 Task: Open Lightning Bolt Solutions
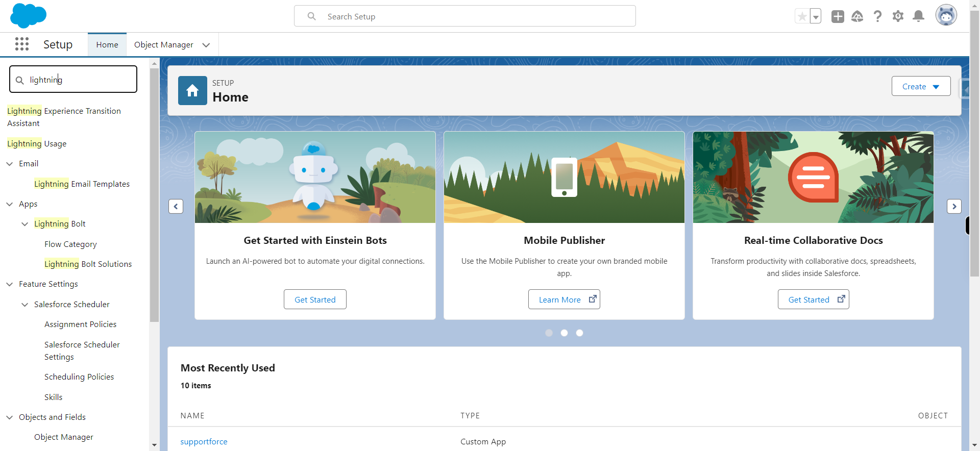(88, 264)
